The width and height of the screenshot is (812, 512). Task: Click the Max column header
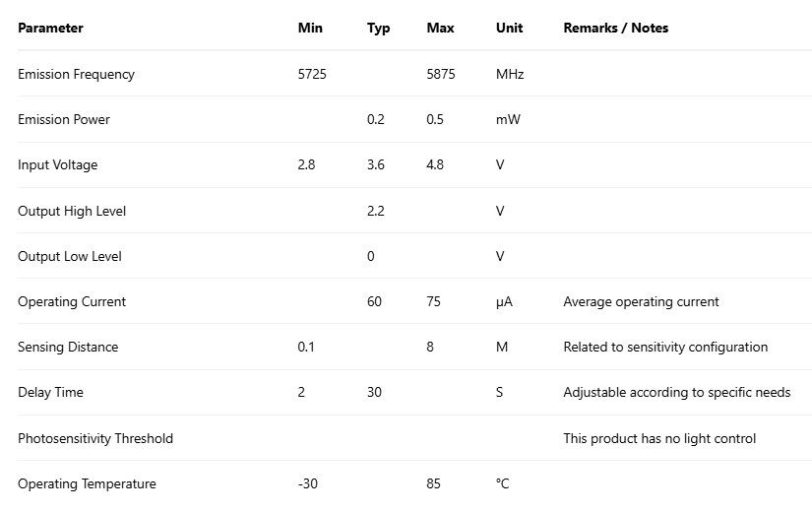pyautogui.click(x=440, y=29)
